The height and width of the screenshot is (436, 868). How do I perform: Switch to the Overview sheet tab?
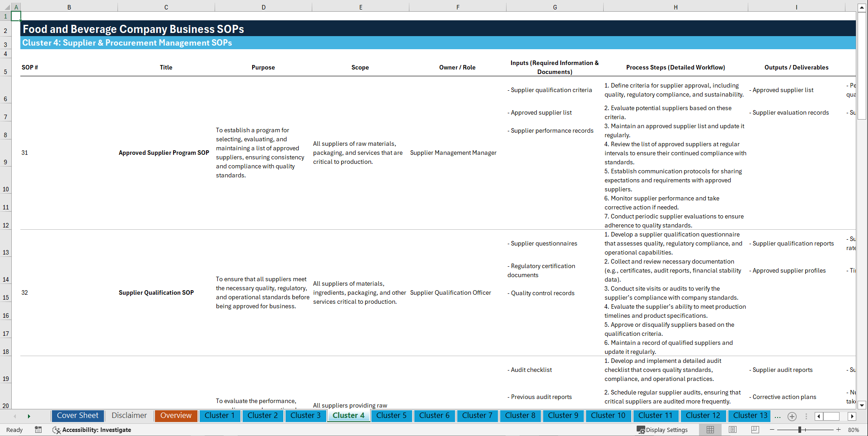176,416
